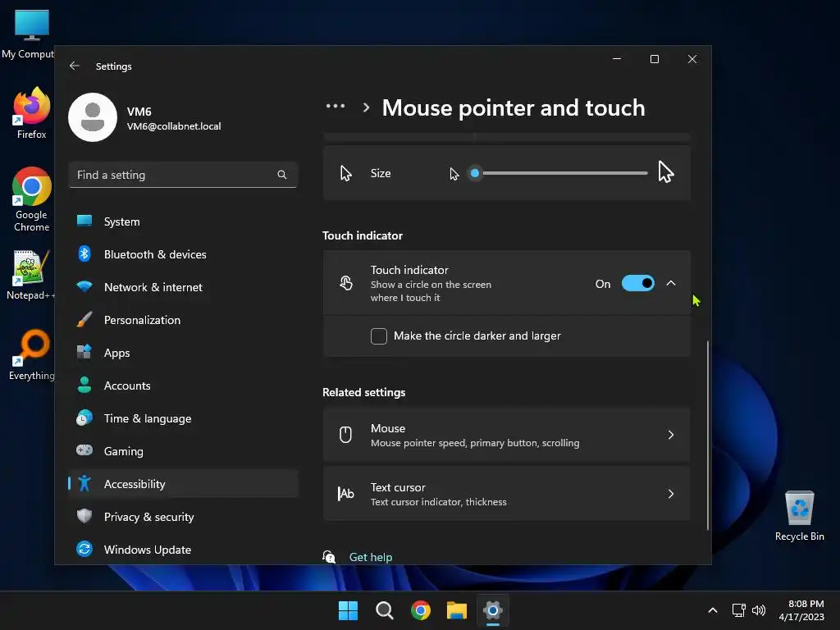Image resolution: width=840 pixels, height=630 pixels.
Task: Click the Gaming controller icon
Action: coord(84,450)
